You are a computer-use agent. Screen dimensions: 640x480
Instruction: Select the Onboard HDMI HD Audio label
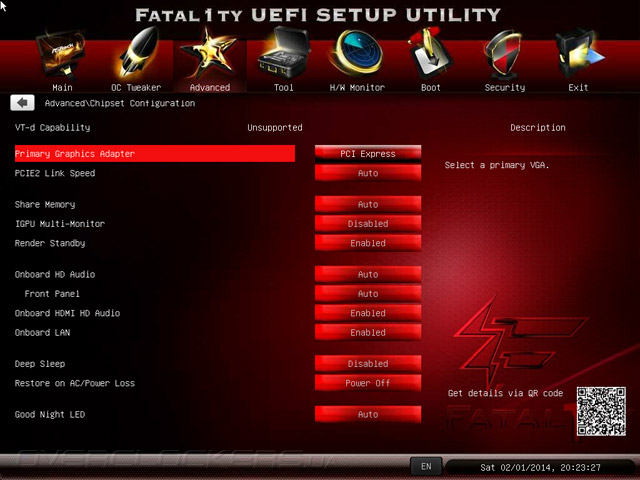[67, 313]
